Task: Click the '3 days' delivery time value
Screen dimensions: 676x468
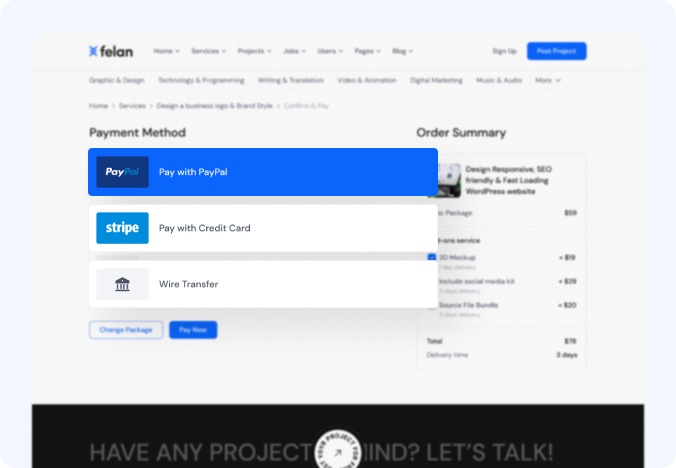Action: 566,355
